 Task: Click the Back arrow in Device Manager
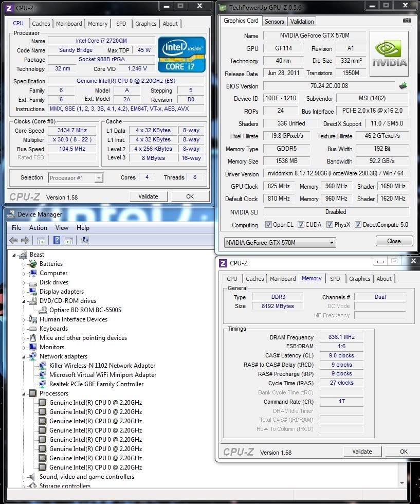point(14,240)
